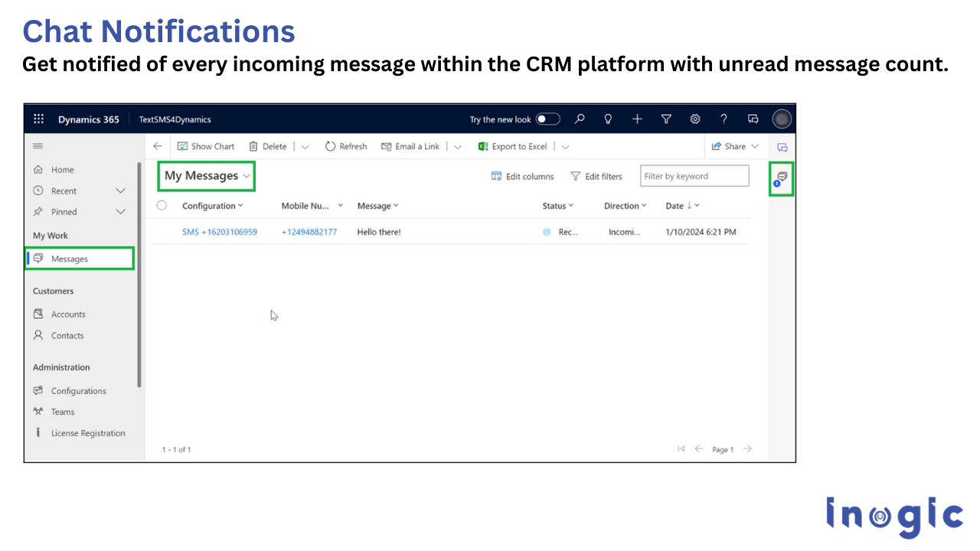This screenshot has width=980, height=551.
Task: Expand Export to Excel options chevron
Action: (x=565, y=147)
